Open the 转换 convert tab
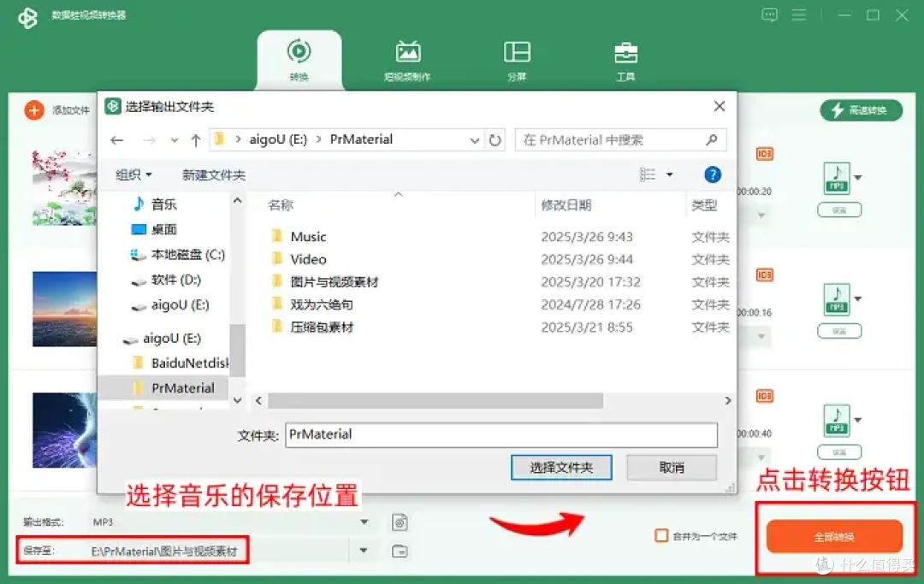The height and width of the screenshot is (584, 924). [x=299, y=60]
